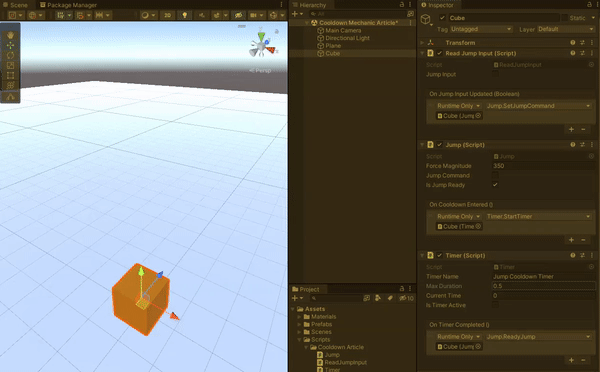Toggle the Jump Command checkbox

point(495,175)
